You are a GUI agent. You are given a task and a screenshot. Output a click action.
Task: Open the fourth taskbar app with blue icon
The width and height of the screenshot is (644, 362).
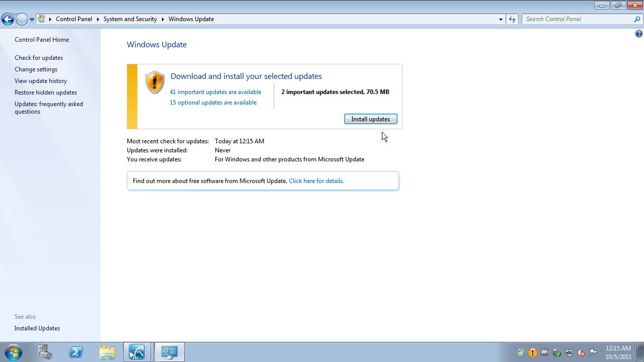tap(137, 352)
